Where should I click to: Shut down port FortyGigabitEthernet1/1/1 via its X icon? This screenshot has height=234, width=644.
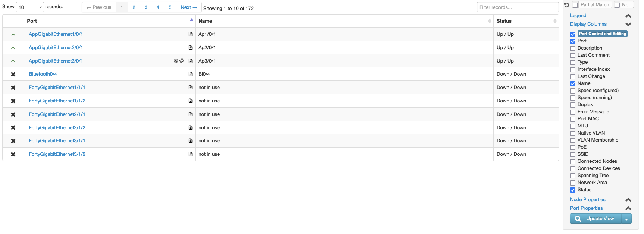(13, 87)
